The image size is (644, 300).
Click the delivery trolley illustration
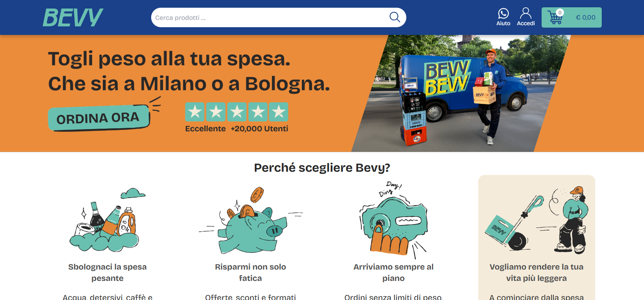click(x=536, y=220)
